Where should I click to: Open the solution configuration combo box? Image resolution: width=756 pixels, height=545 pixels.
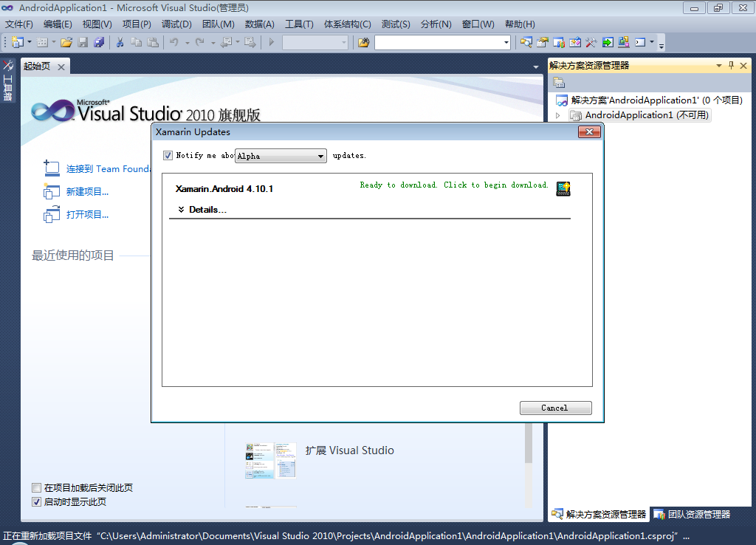tap(315, 42)
